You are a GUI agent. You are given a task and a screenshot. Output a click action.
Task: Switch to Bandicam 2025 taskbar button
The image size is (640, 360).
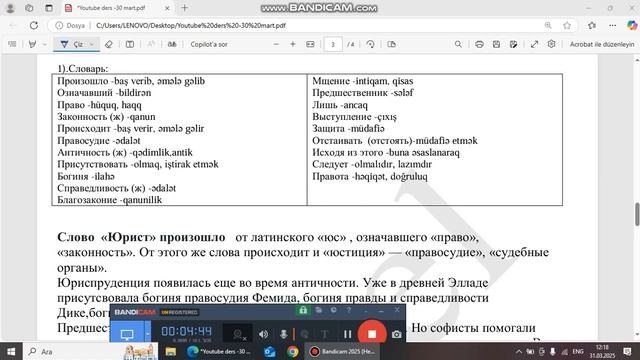342,351
